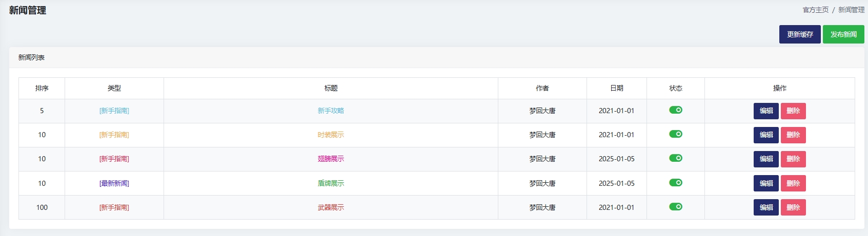The width and height of the screenshot is (868, 236).
Task: Click the 排序 column header
Action: pos(42,88)
